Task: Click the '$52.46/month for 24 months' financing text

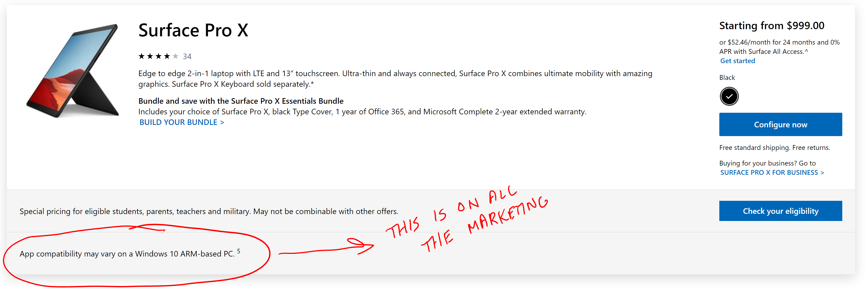Action: (779, 47)
